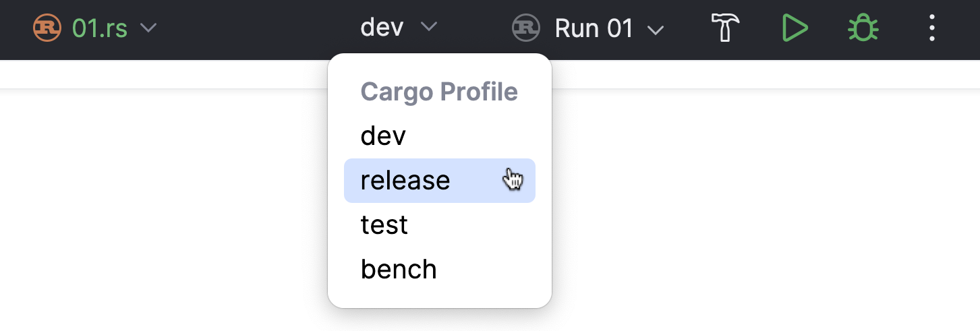The image size is (980, 331).
Task: Collapse the chevron next to the dev profile
Action: [x=429, y=28]
